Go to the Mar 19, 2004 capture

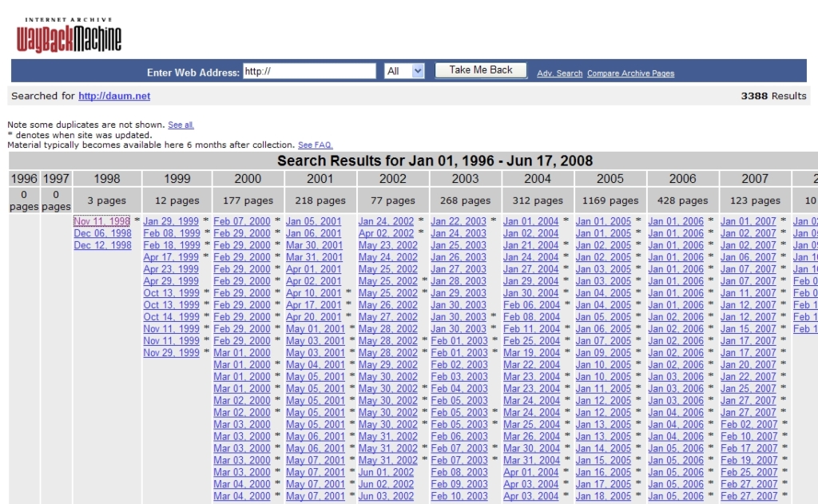531,353
